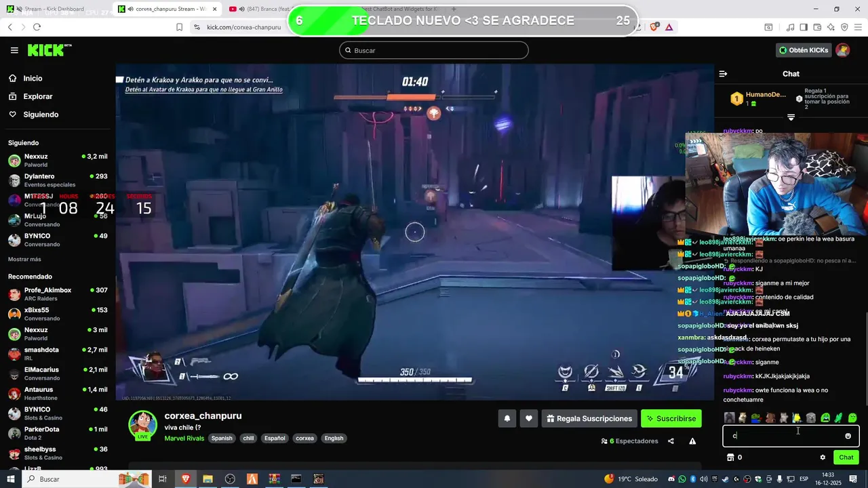The image size is (868, 488).
Task: Bookmark this page in address bar
Action: coord(179,27)
